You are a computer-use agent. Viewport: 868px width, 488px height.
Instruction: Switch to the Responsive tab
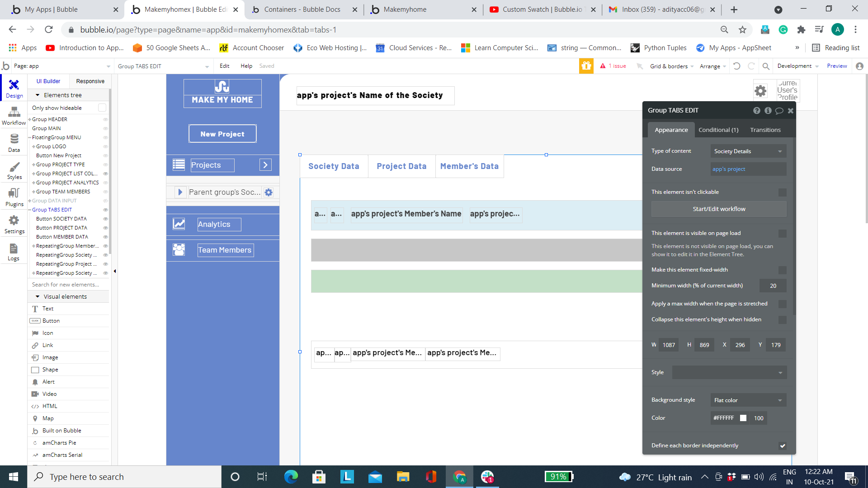[x=90, y=81]
